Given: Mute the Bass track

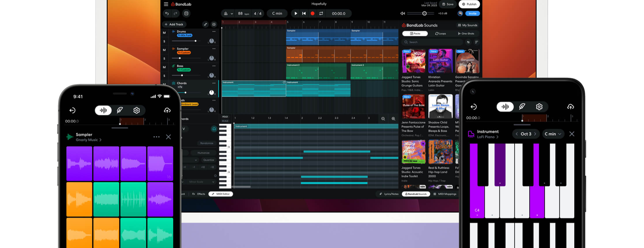Looking at the screenshot, I should (164, 67).
